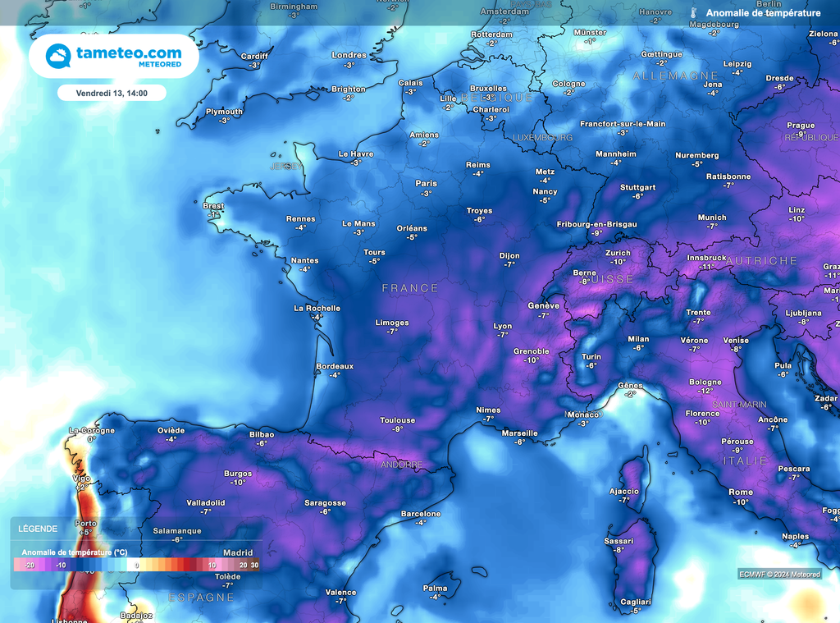The width and height of the screenshot is (840, 623).
Task: Click the Saragosse city label
Action: pyautogui.click(x=325, y=503)
